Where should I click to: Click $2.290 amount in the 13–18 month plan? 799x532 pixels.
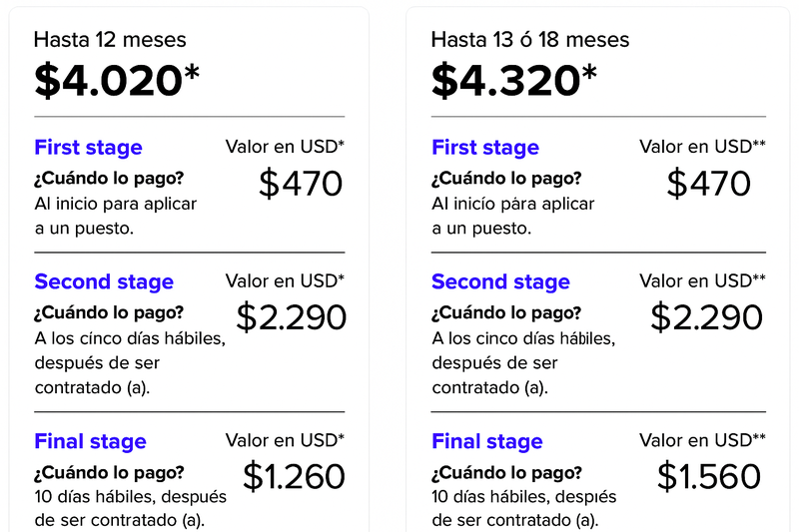coord(706,316)
